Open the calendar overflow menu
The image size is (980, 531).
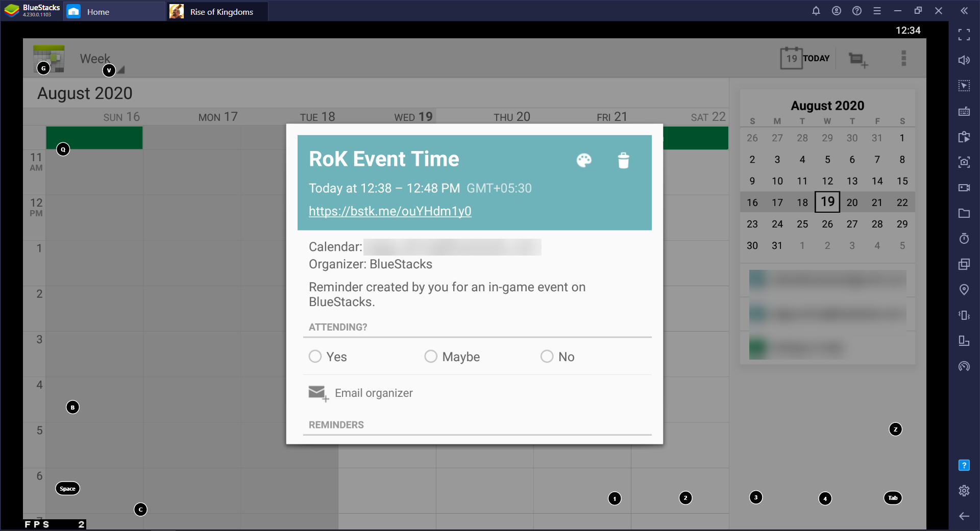[x=903, y=58]
